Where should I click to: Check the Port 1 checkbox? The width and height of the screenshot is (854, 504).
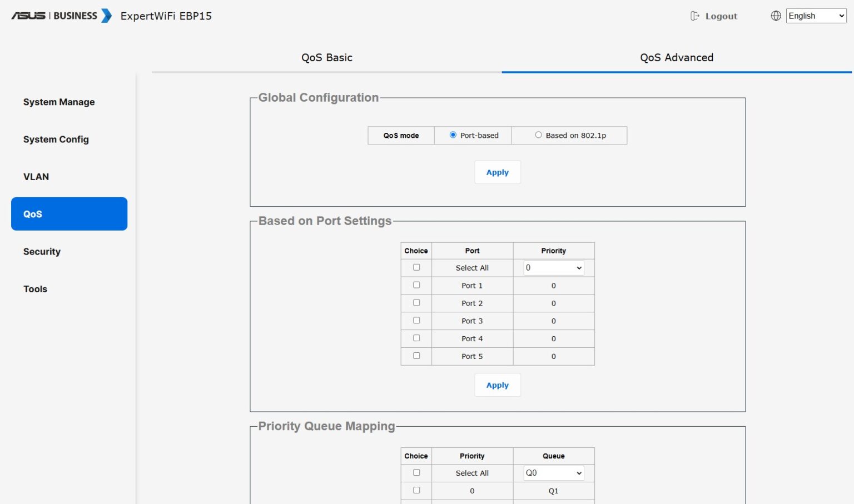click(416, 285)
